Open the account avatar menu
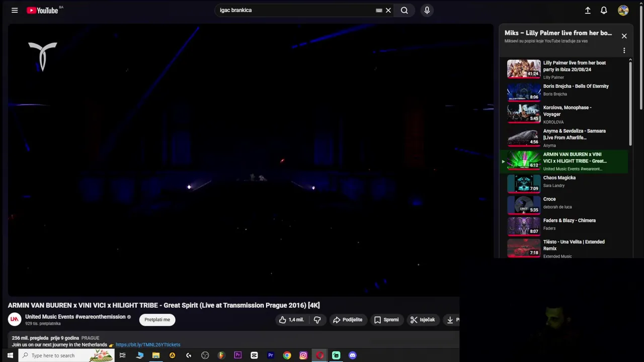 click(623, 10)
